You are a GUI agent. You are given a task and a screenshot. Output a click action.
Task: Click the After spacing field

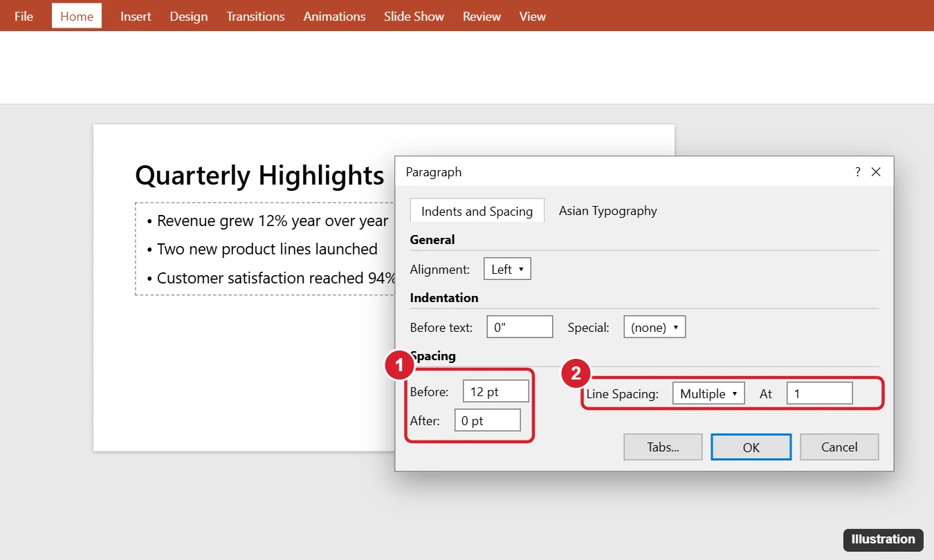pyautogui.click(x=487, y=420)
